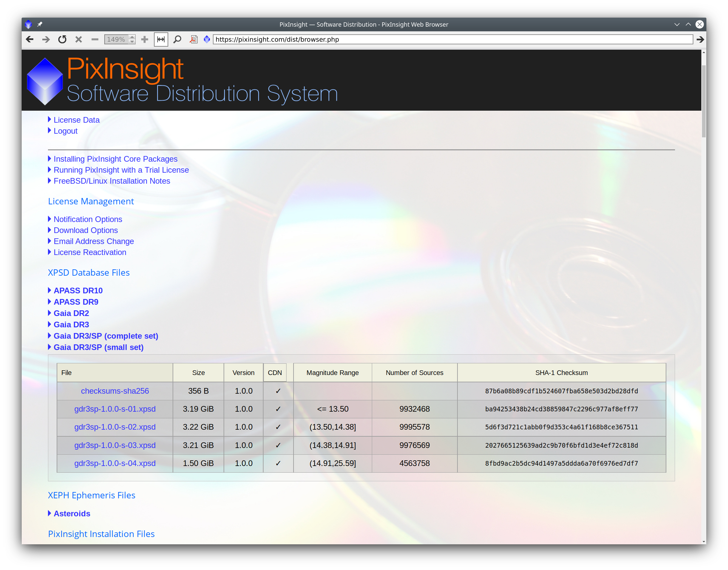
Task: Open the License Data link
Action: pyautogui.click(x=76, y=120)
